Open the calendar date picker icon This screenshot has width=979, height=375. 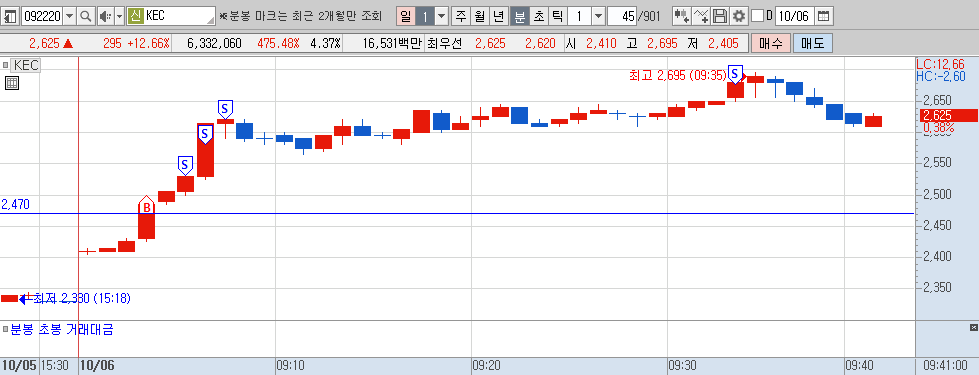click(824, 16)
